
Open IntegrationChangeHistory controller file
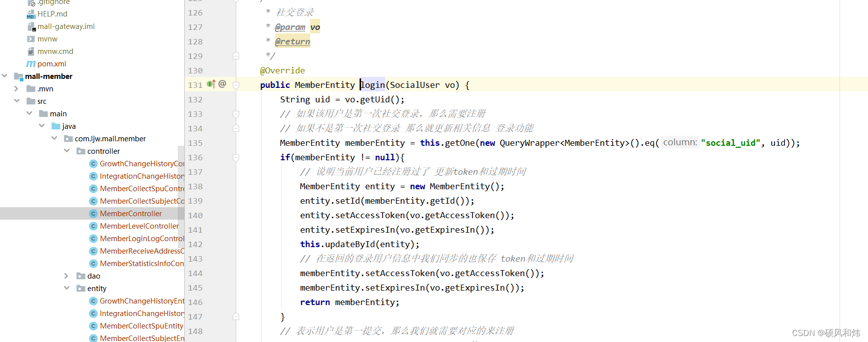click(x=142, y=176)
